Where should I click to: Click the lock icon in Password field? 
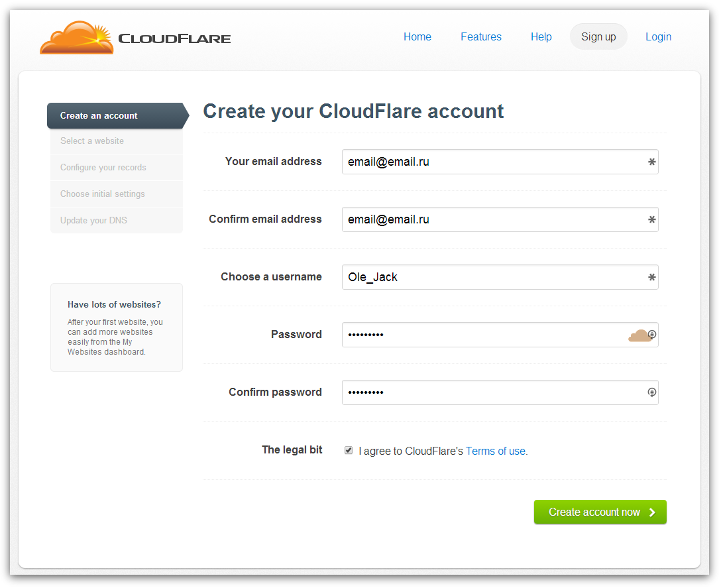(x=652, y=335)
